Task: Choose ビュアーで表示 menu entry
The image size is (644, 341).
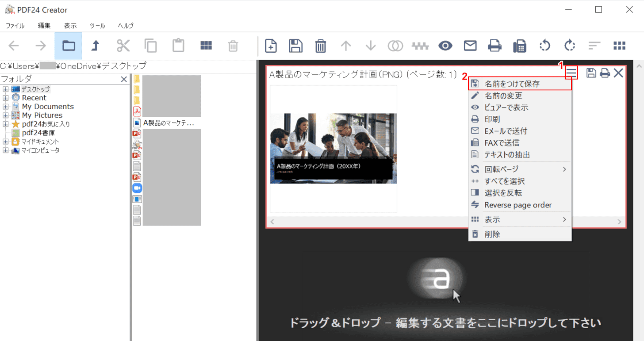Action: point(520,107)
